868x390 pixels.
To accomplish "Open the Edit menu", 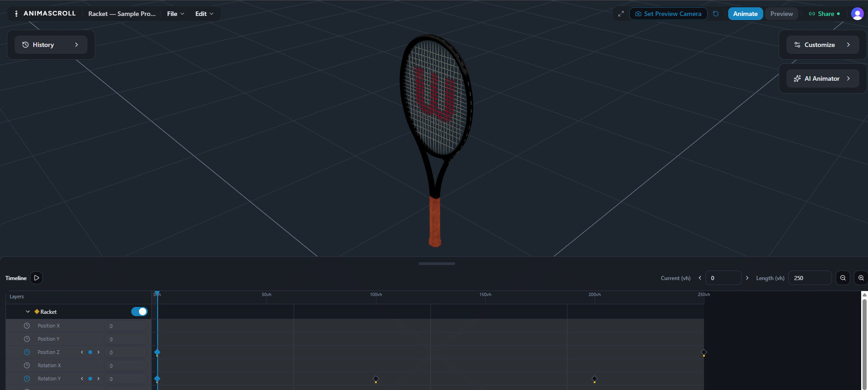I will pos(204,14).
